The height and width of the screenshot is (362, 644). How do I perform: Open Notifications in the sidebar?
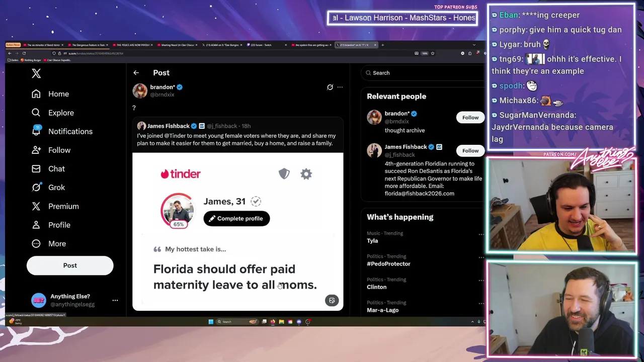tap(62, 131)
